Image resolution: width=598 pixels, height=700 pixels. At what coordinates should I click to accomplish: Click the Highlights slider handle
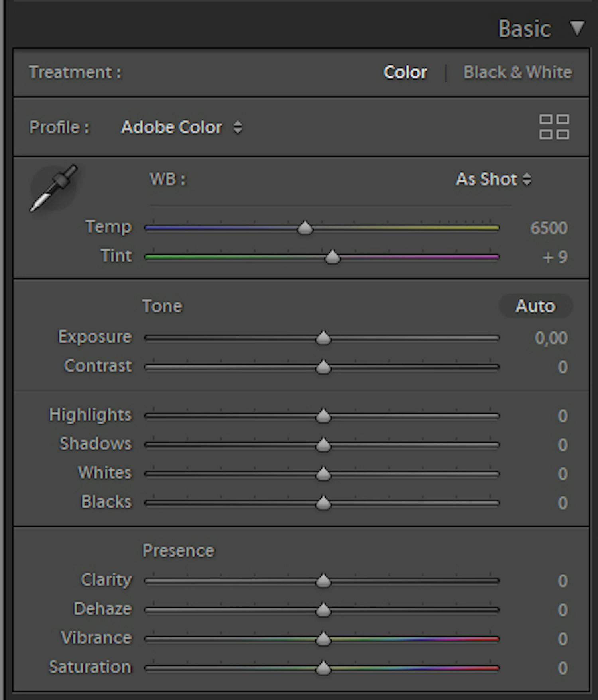[323, 416]
